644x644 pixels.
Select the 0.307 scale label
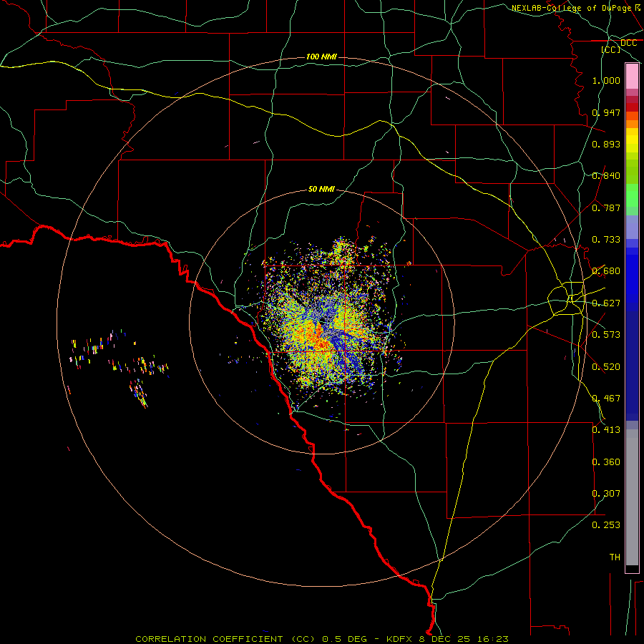coord(606,494)
